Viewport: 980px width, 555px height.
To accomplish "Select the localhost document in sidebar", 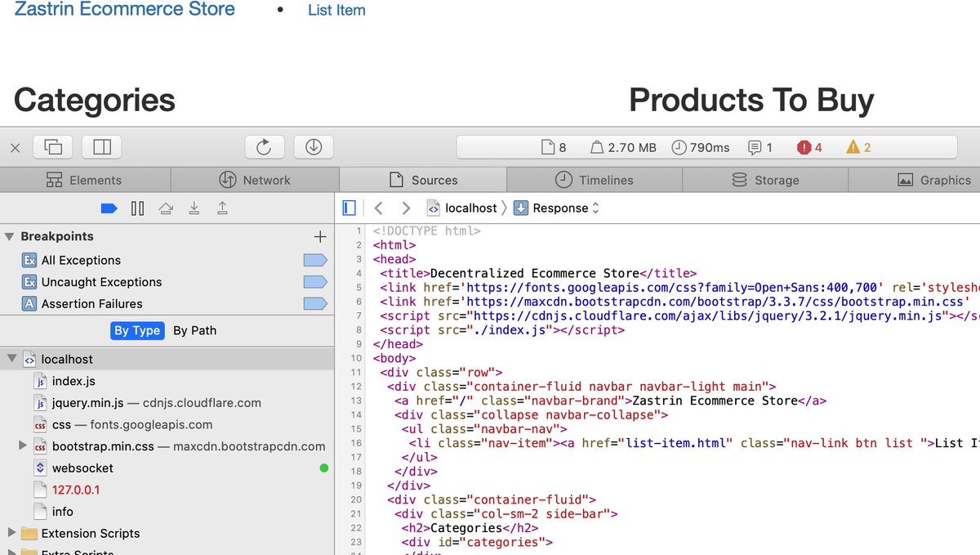I will tap(167, 359).
